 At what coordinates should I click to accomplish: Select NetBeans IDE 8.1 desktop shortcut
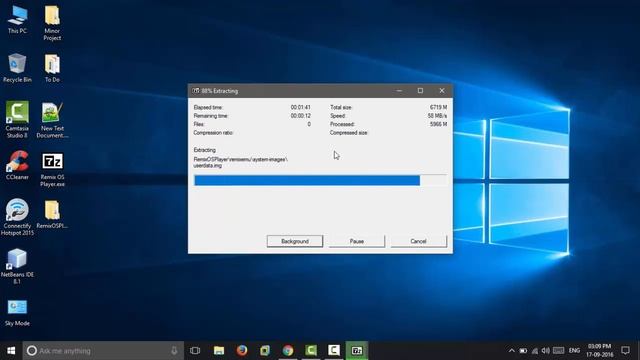[17, 266]
